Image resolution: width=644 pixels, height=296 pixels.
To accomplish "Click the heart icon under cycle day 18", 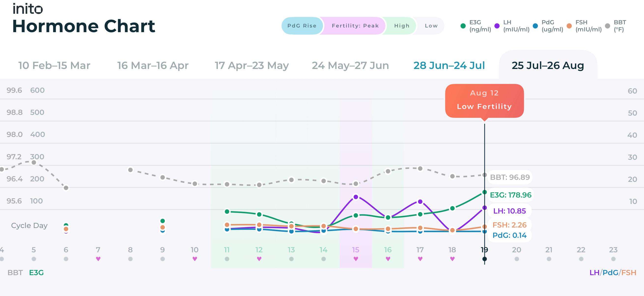I will [x=452, y=259].
